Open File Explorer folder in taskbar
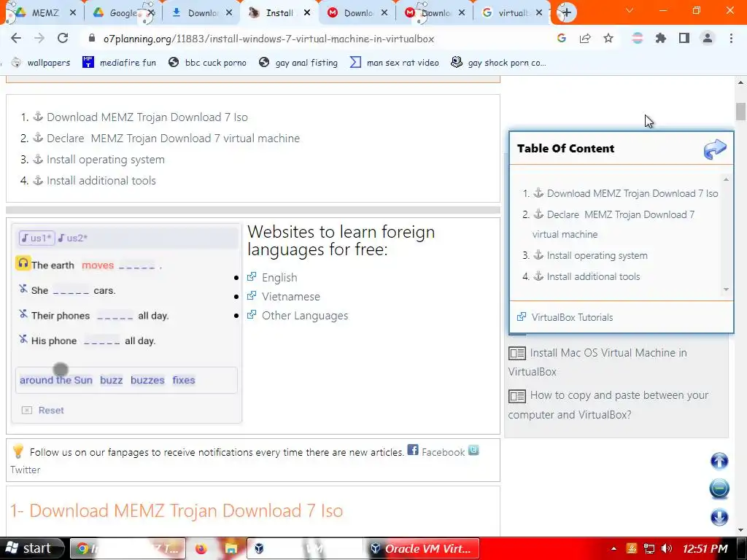Screen dimensions: 747x560 click(x=231, y=548)
